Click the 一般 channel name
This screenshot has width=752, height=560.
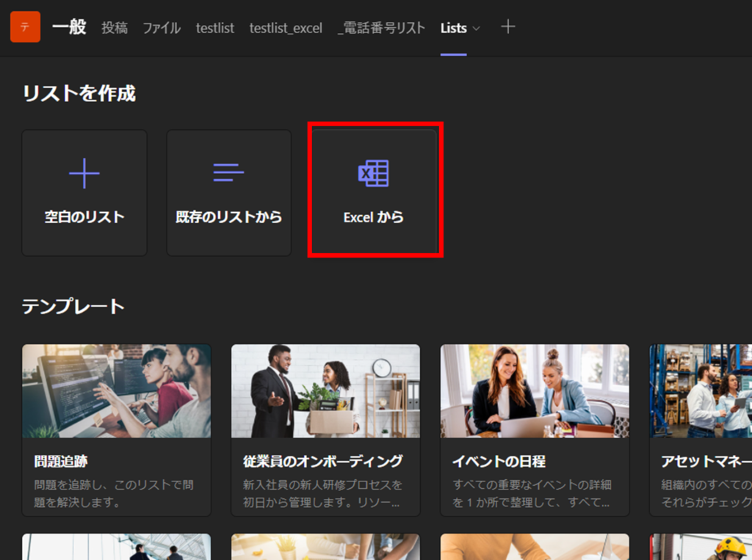coord(69,27)
